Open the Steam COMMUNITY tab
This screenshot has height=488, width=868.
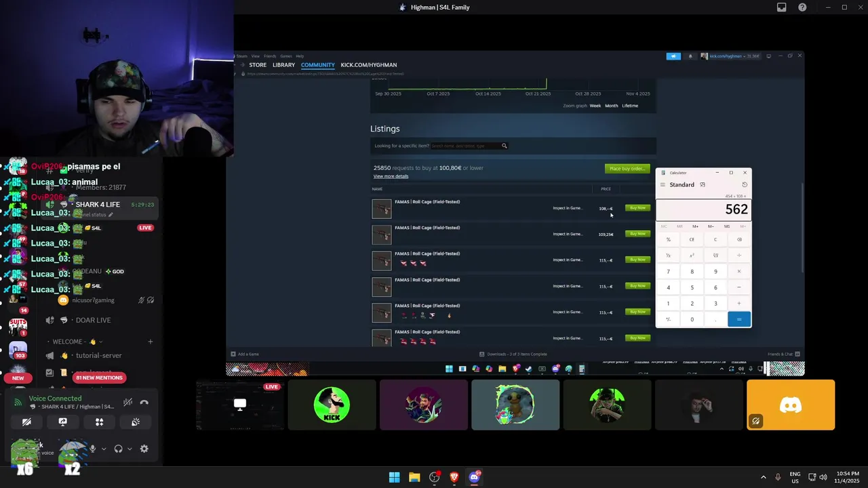318,65
